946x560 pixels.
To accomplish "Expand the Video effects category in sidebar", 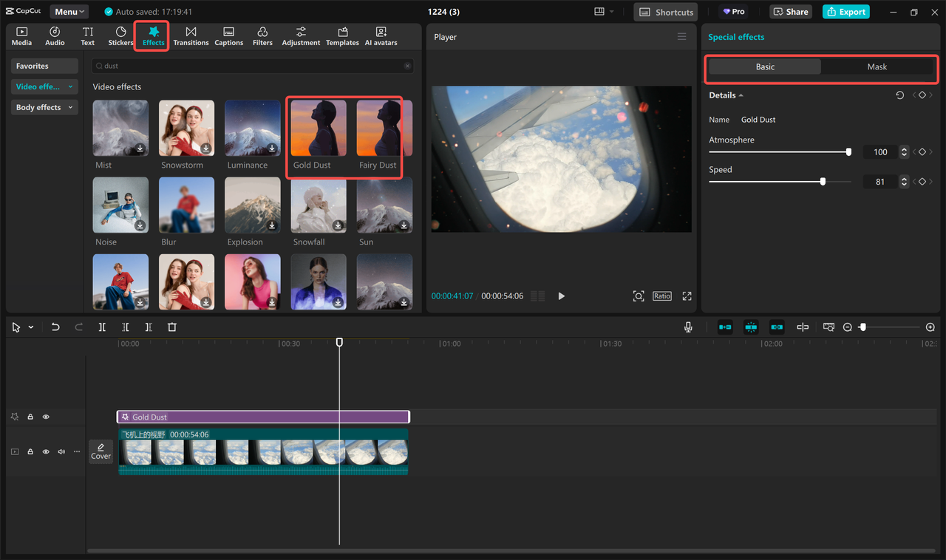I will pyautogui.click(x=70, y=86).
